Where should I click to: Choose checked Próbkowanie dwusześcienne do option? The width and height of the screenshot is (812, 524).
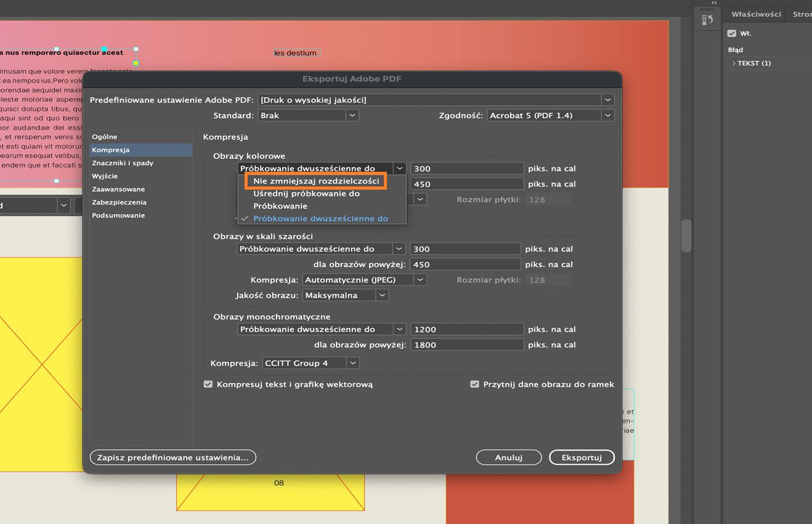pos(322,218)
